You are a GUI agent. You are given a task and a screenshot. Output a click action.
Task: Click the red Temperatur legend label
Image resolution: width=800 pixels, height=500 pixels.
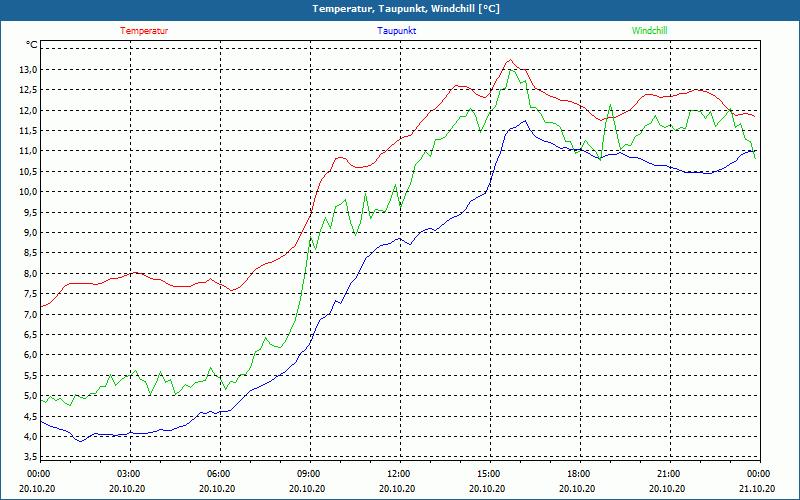click(x=144, y=31)
